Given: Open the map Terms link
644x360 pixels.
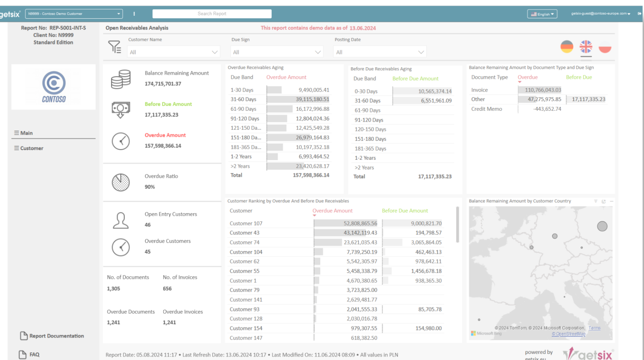Looking at the screenshot, I should point(594,328).
